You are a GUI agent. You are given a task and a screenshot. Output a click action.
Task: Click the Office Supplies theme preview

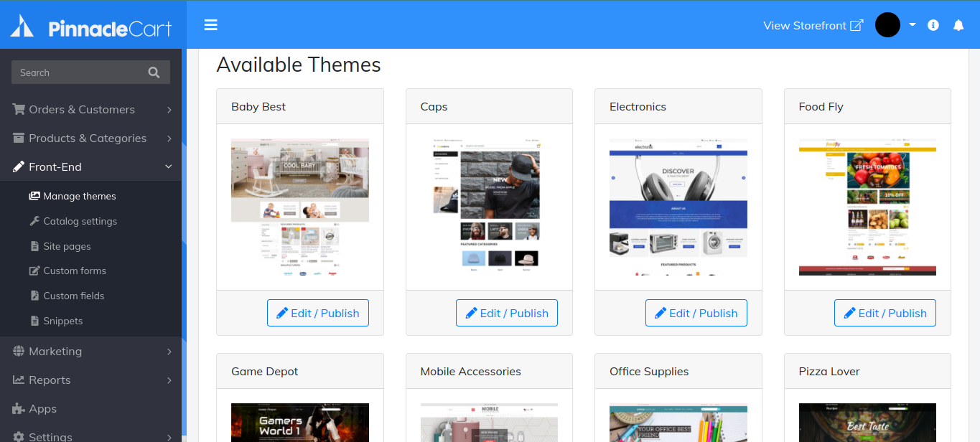(678, 423)
